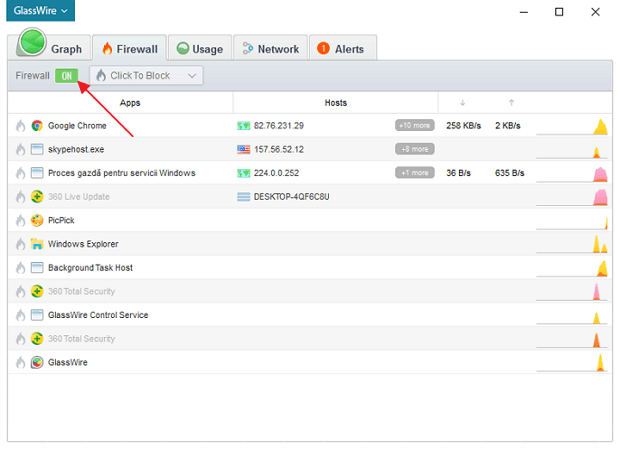
Task: Select the PicPick app name
Action: (61, 220)
